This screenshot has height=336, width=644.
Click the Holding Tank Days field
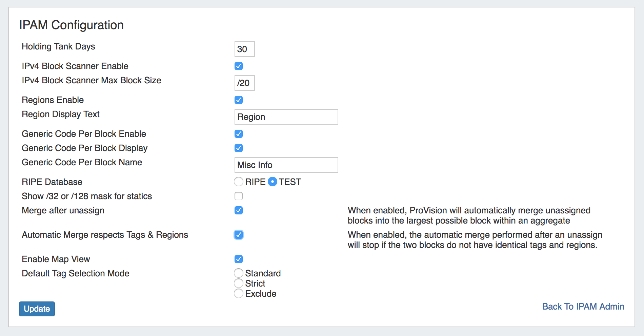(244, 49)
